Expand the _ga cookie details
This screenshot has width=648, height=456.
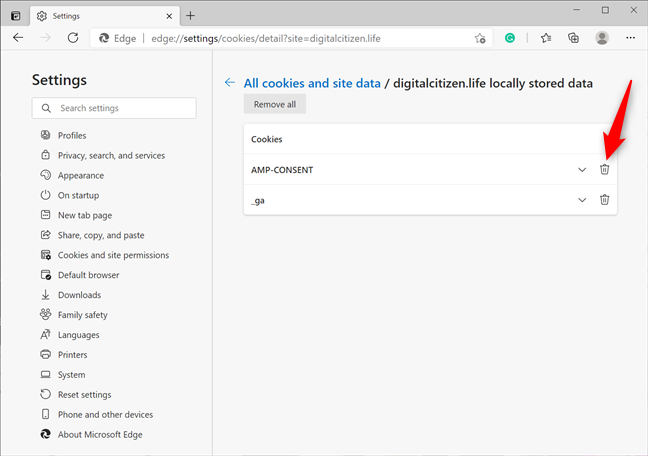point(582,200)
